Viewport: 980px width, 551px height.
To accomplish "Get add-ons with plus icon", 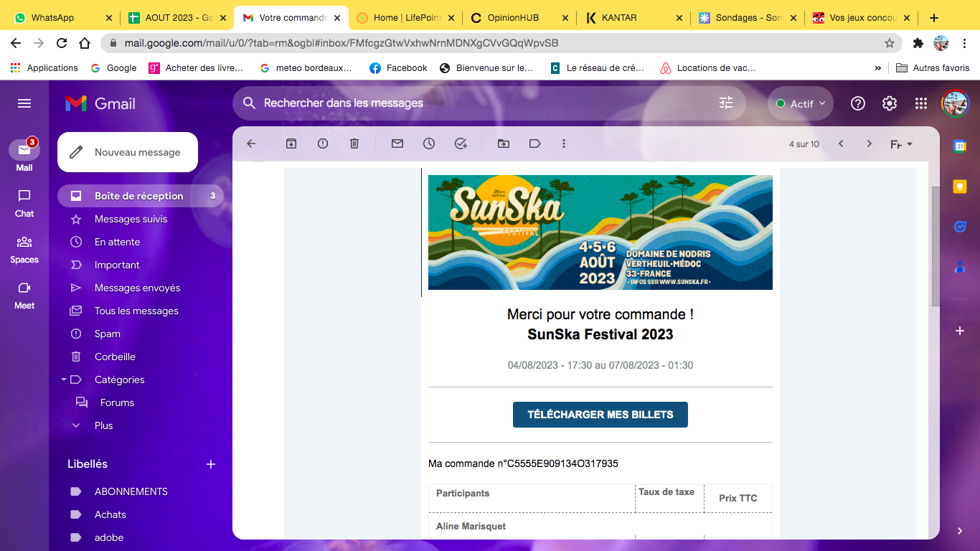I will point(960,331).
